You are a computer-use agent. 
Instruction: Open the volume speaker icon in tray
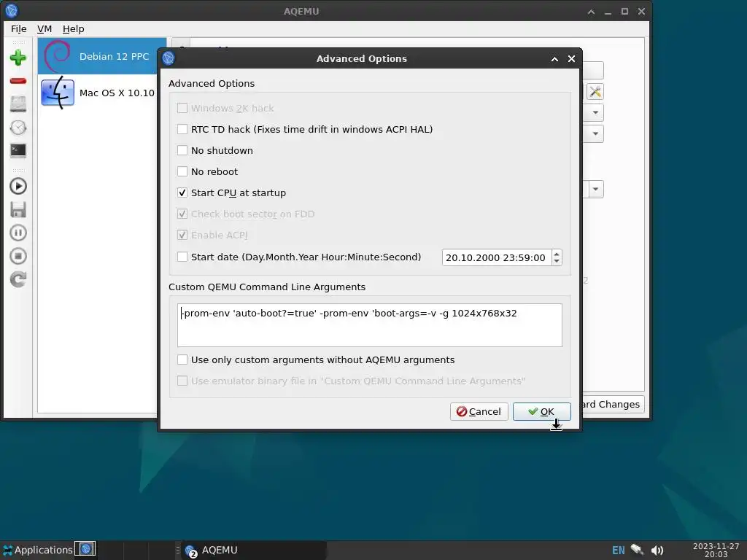tap(657, 551)
